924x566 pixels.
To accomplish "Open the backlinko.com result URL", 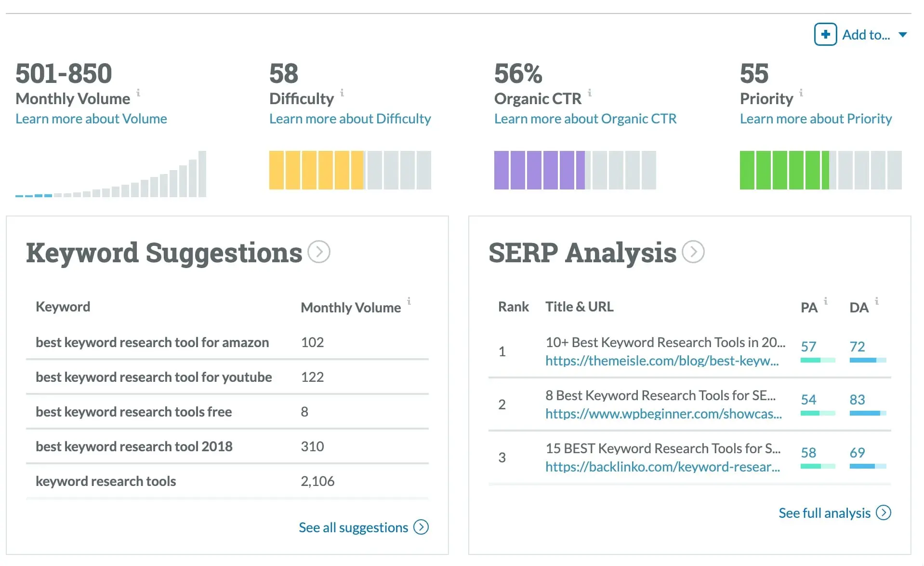I will (662, 467).
